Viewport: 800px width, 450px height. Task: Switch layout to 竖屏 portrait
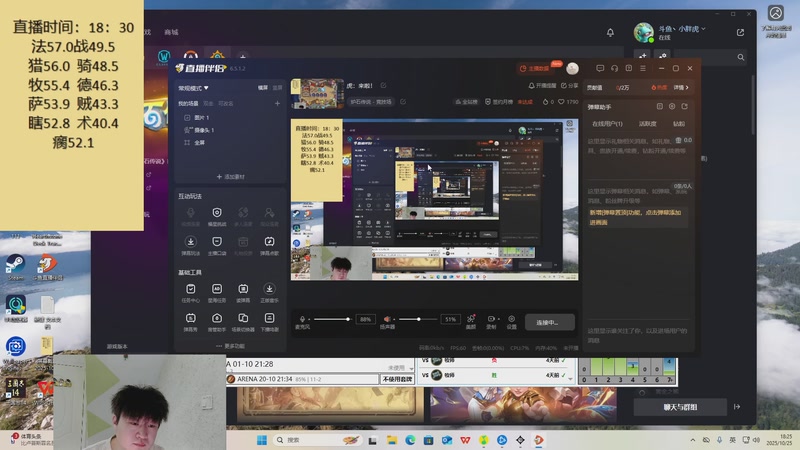pyautogui.click(x=277, y=88)
